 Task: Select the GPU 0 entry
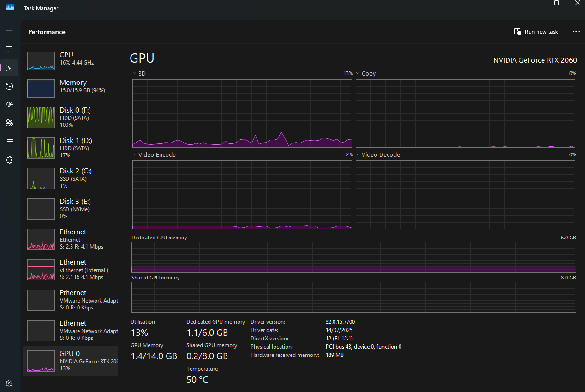[70, 361]
